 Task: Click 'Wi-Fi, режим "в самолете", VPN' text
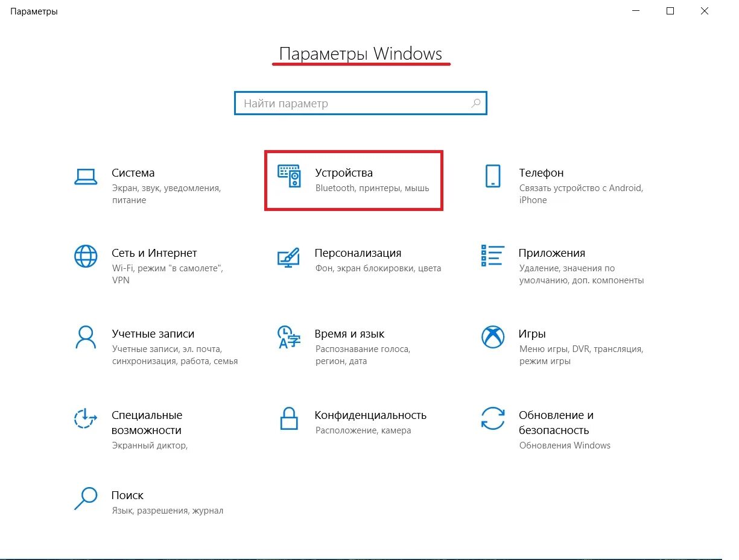pyautogui.click(x=167, y=274)
